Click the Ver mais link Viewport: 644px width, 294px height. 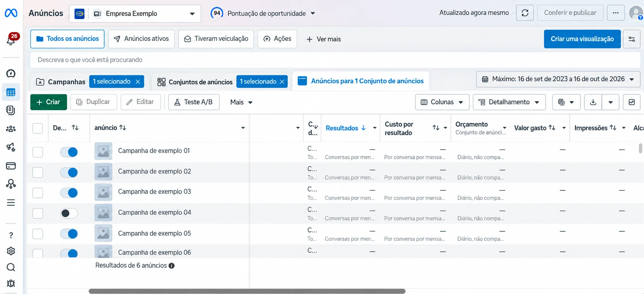click(324, 39)
